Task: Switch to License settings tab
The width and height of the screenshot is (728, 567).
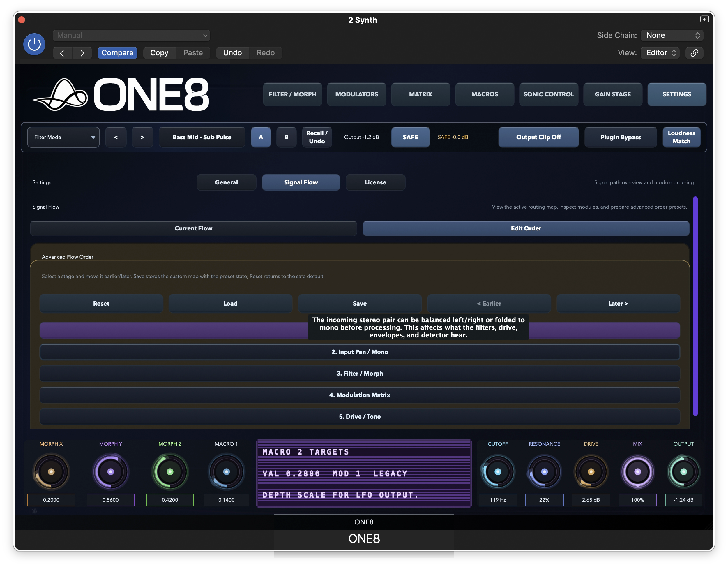Action: [x=375, y=182]
